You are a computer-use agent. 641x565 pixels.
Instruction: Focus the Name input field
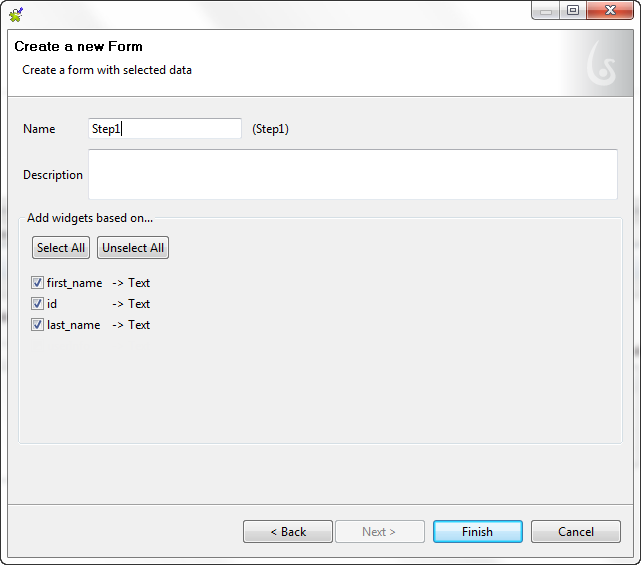tap(165, 129)
